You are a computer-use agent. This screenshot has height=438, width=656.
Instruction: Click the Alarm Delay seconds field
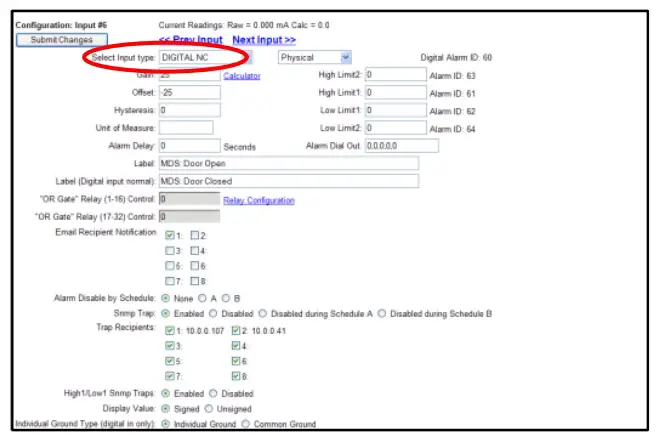coord(190,146)
